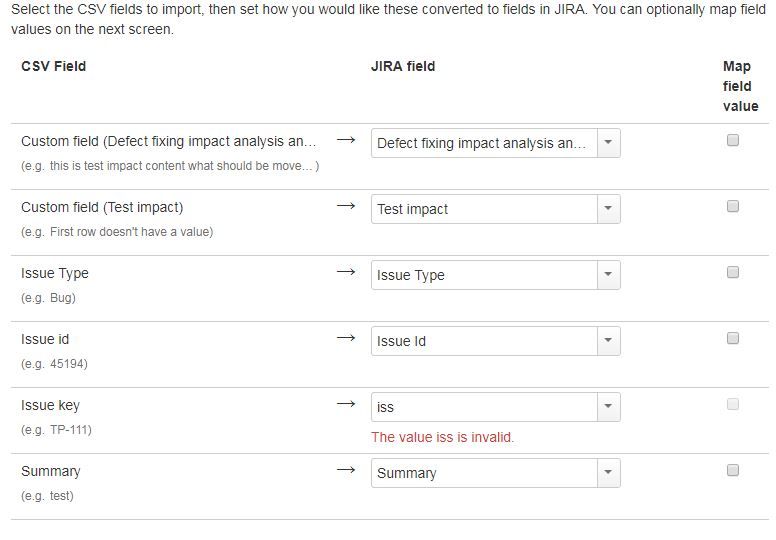Click disabled checkbox in Issue key row
Image resolution: width=776 pixels, height=540 pixels.
pyautogui.click(x=732, y=404)
